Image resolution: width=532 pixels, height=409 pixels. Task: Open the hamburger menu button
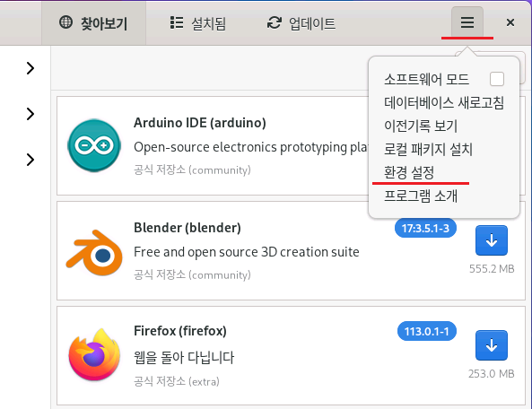[x=467, y=22]
